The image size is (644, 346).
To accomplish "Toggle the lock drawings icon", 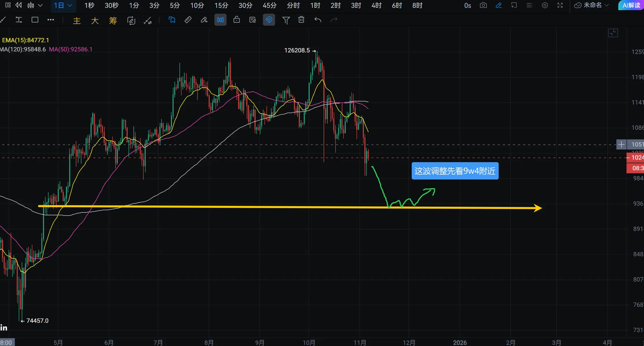I will tap(237, 20).
